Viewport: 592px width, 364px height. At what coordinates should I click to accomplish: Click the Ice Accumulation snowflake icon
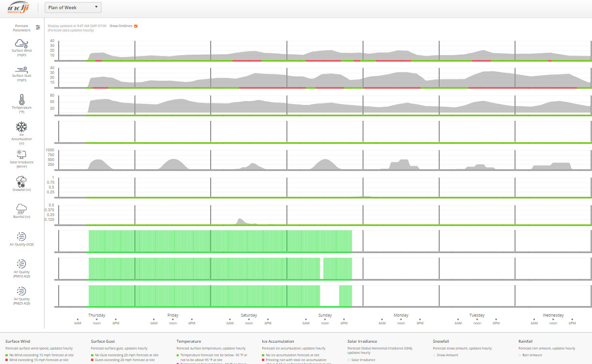click(22, 127)
